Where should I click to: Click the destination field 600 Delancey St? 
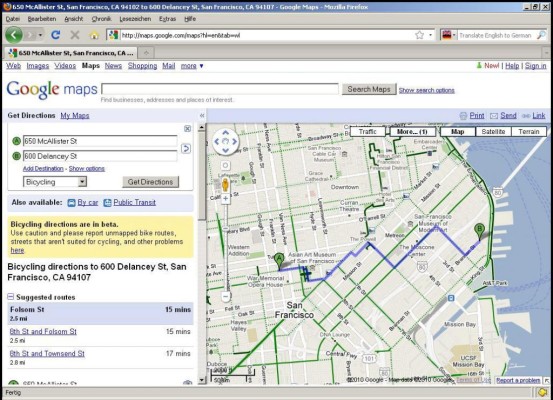pos(100,156)
